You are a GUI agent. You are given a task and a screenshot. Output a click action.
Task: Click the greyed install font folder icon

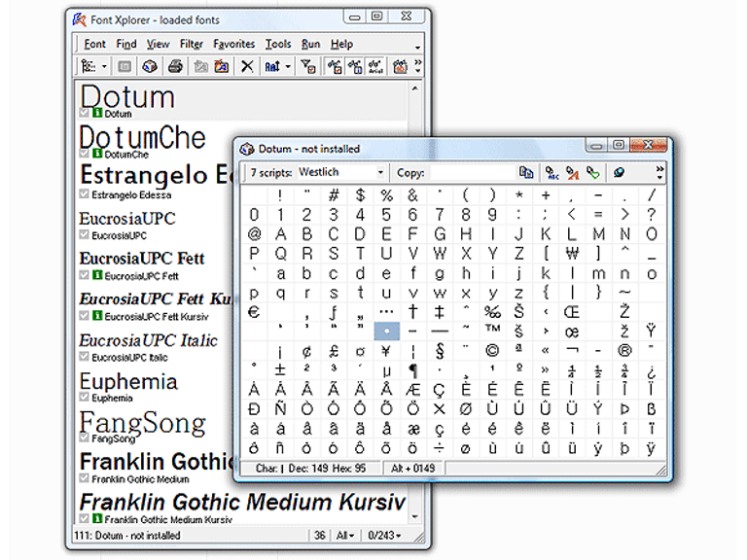200,66
